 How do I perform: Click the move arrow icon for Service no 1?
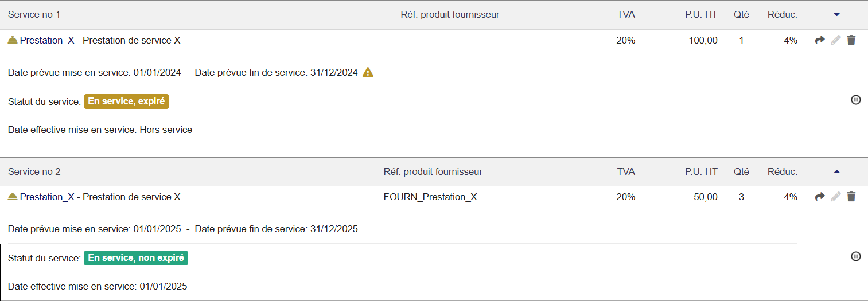pyautogui.click(x=820, y=40)
